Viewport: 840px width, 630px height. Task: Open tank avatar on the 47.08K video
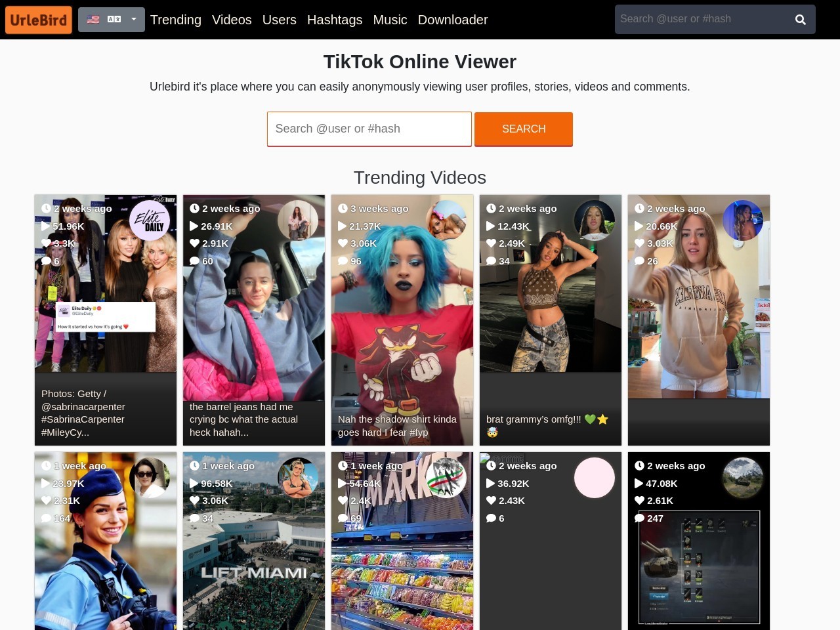point(743,478)
